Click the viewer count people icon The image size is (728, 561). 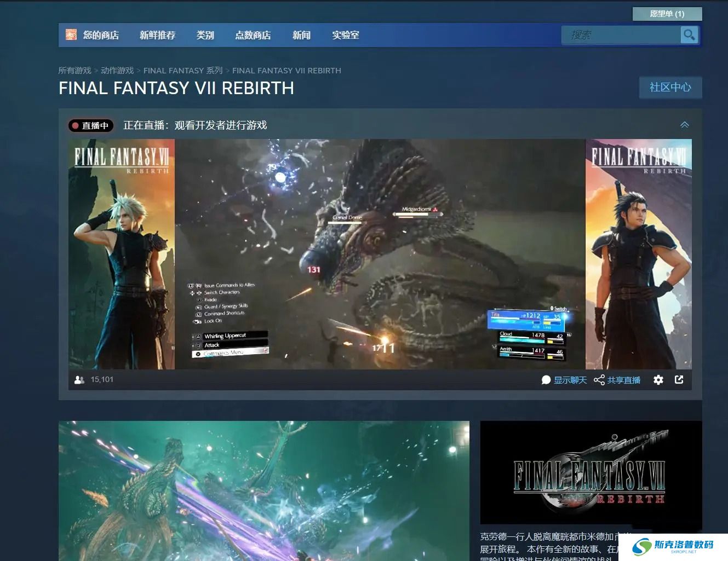tap(79, 380)
